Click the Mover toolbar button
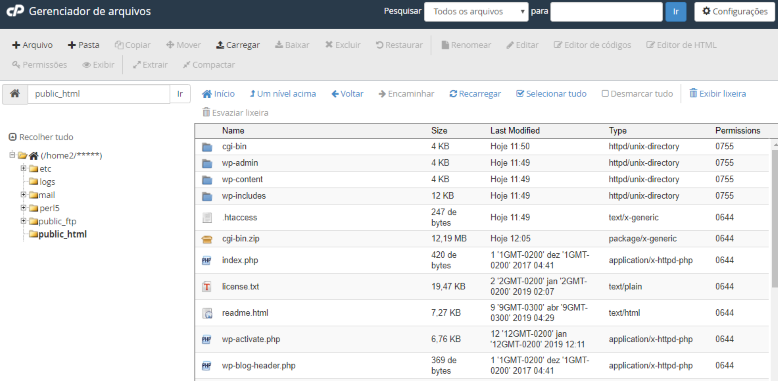778x381 pixels. [x=183, y=45]
